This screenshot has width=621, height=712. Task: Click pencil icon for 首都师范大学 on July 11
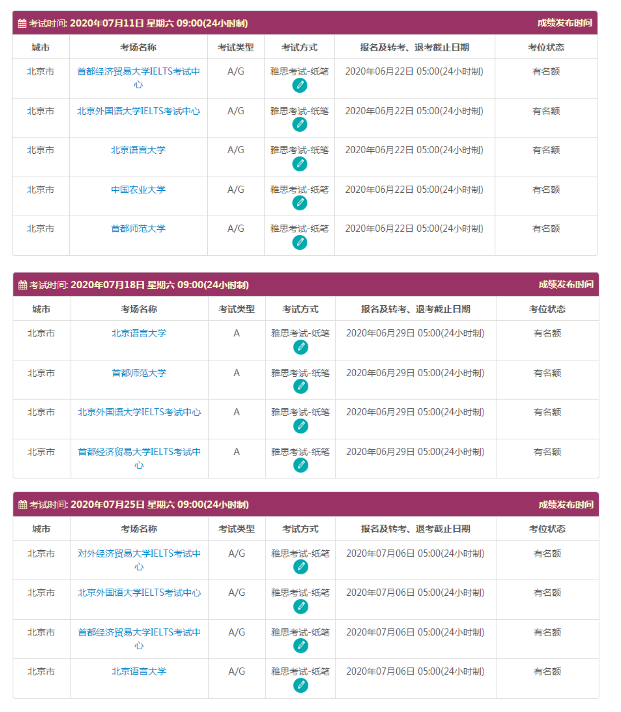300,242
